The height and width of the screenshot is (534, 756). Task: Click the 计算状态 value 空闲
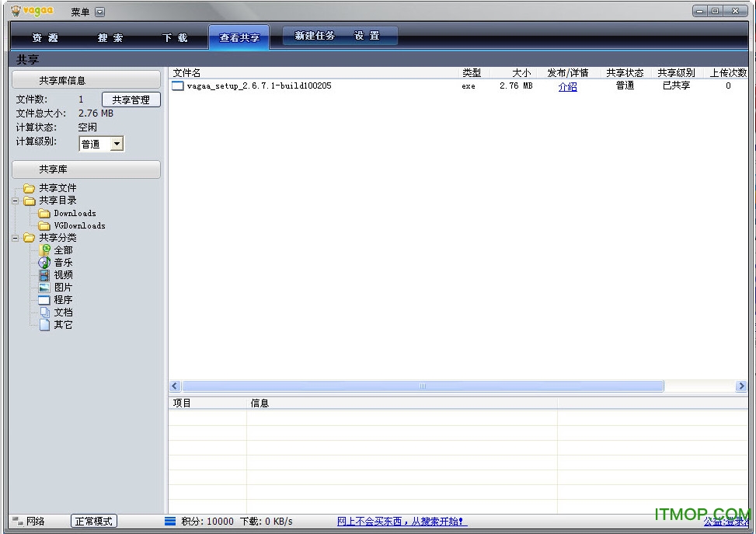pos(87,127)
